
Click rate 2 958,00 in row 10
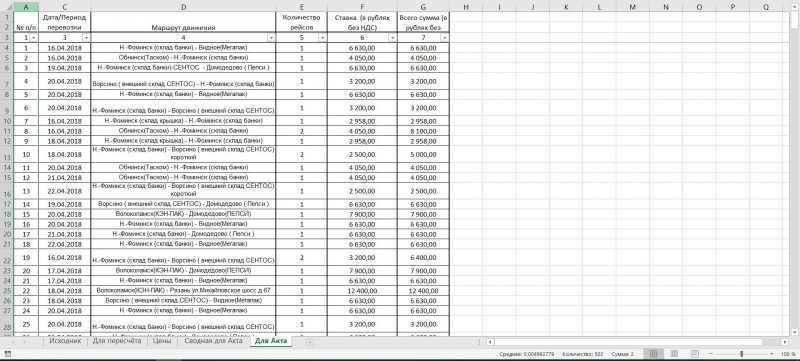pos(362,121)
